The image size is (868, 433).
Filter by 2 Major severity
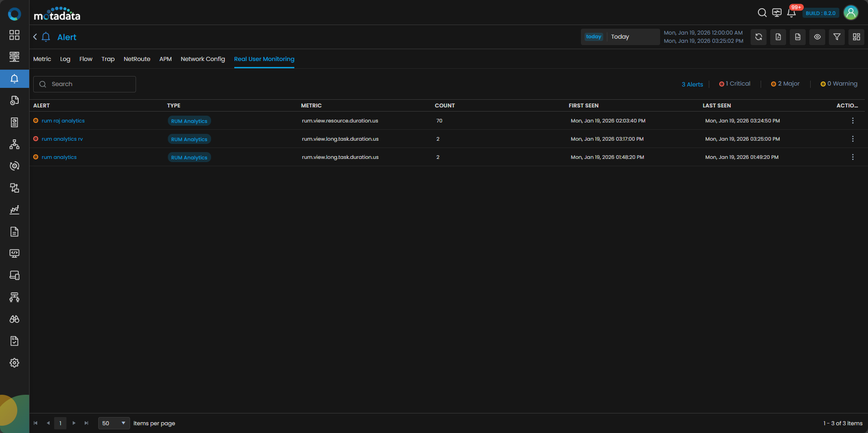785,84
